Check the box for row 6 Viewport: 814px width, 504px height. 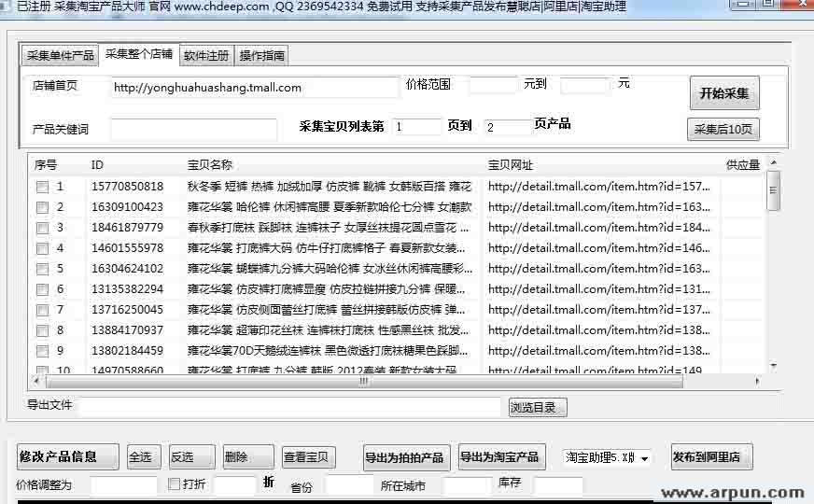(x=43, y=289)
